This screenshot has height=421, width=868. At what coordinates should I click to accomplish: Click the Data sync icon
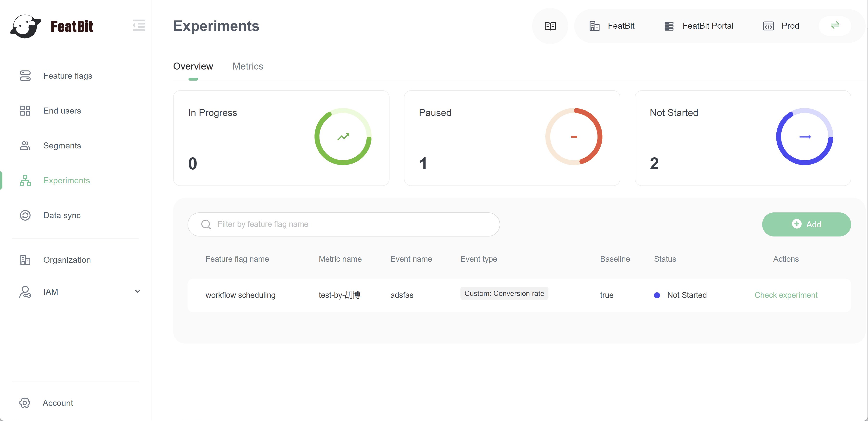point(25,215)
